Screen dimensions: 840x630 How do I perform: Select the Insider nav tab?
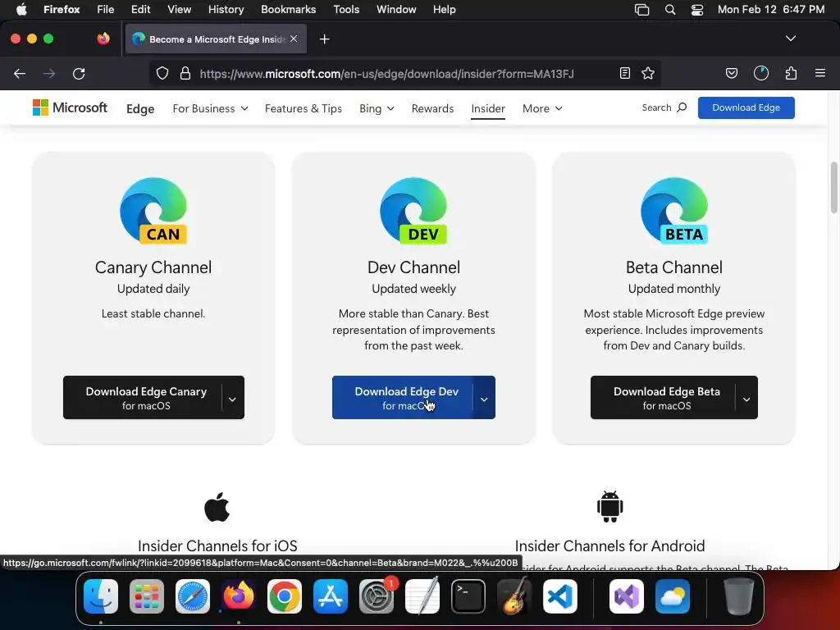click(x=488, y=108)
